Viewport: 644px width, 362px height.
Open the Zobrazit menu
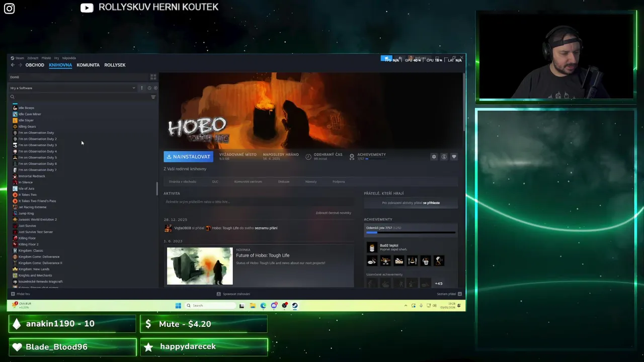click(x=33, y=58)
